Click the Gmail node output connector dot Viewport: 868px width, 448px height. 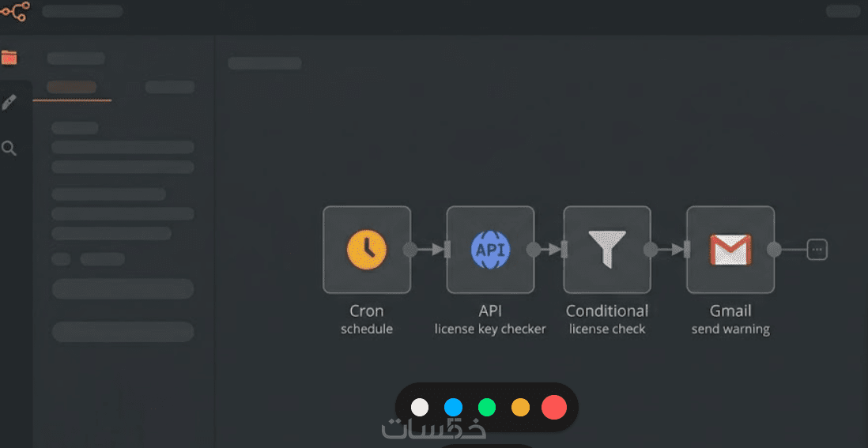coord(774,250)
